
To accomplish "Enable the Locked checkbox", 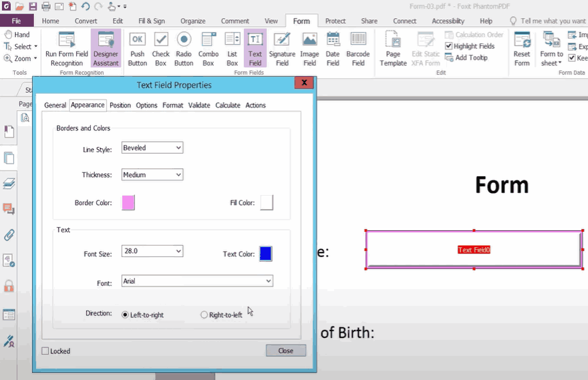I will (x=45, y=351).
